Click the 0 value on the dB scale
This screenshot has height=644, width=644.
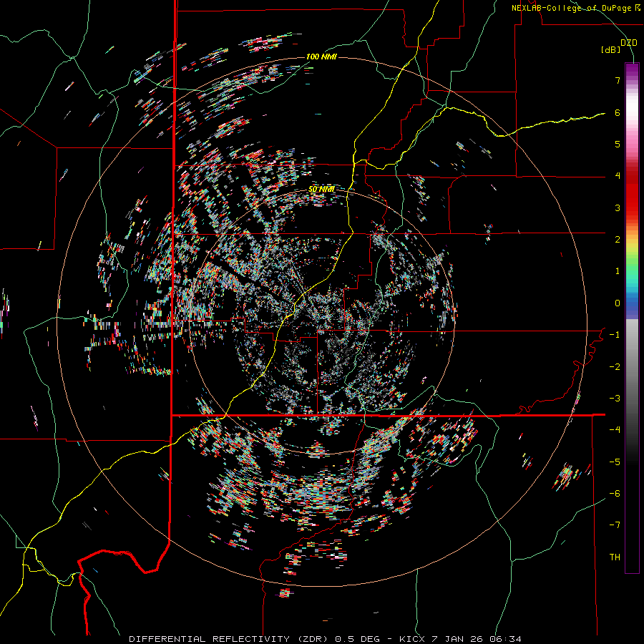point(618,303)
